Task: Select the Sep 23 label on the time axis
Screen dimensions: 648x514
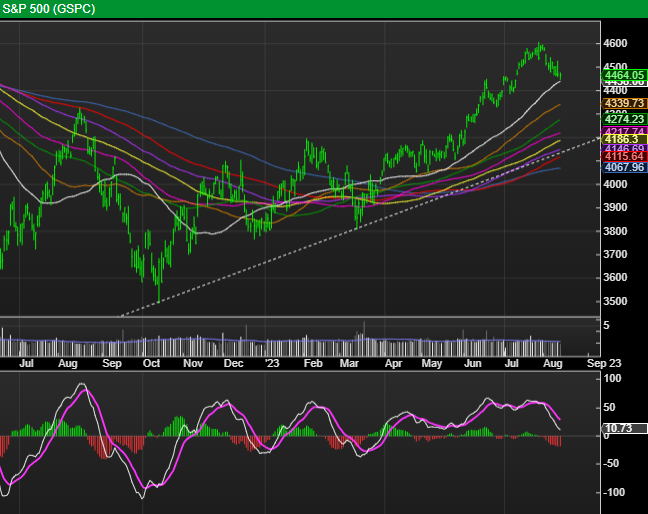Action: pyautogui.click(x=604, y=363)
